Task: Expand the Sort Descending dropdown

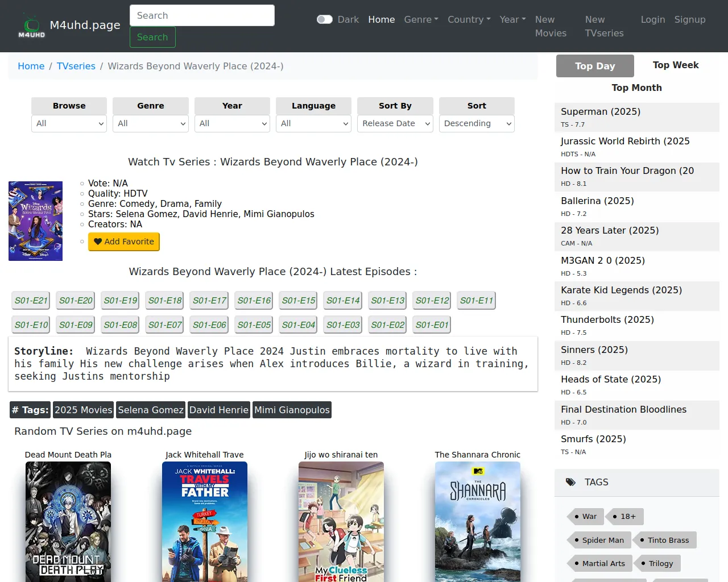Action: pos(477,123)
